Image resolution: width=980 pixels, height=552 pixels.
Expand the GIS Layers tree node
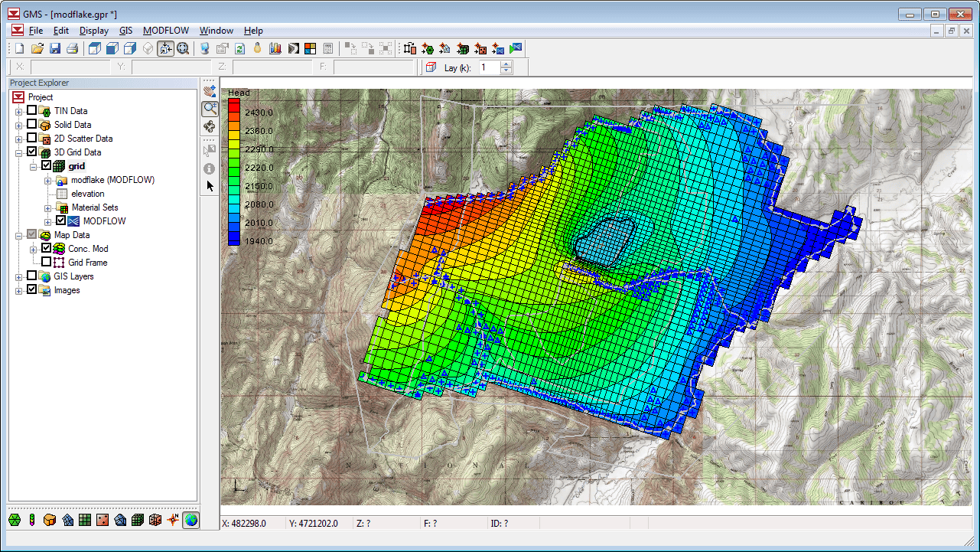click(x=19, y=276)
